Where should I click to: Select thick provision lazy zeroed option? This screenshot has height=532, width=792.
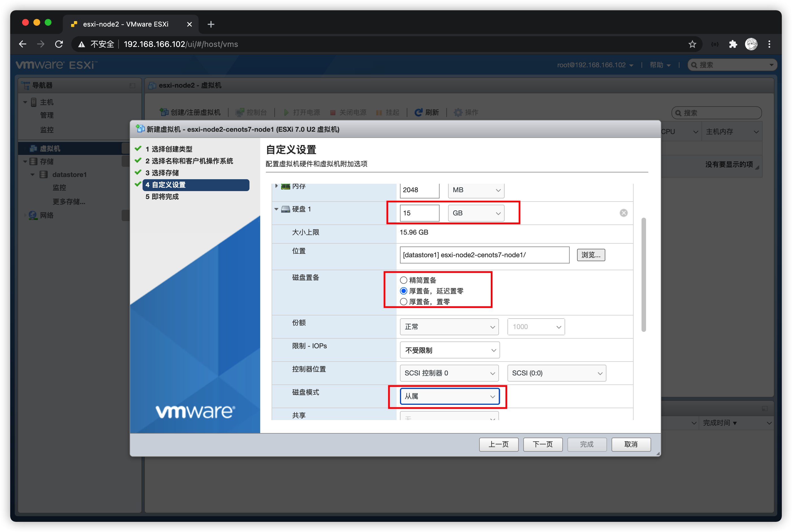coord(403,291)
